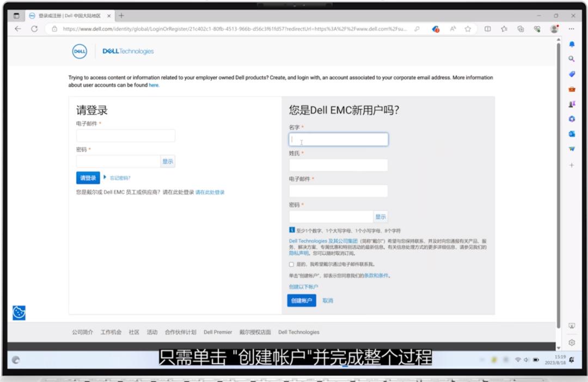Open the tab actions menu icon

click(16, 16)
